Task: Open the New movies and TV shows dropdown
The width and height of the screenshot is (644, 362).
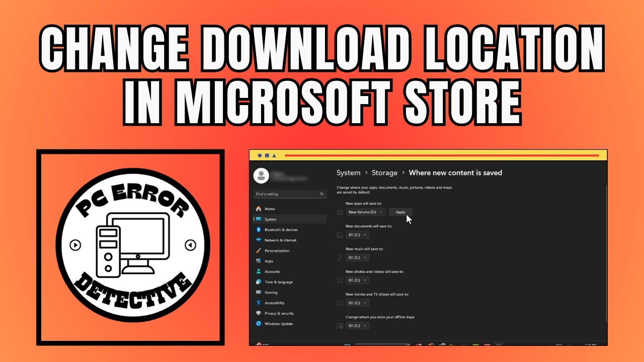Action: click(x=358, y=303)
